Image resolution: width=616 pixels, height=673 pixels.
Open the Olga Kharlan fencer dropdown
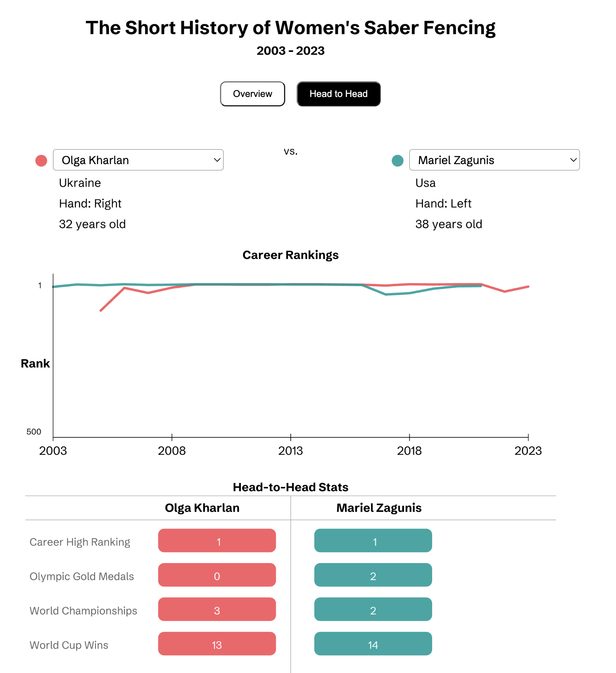coord(138,160)
